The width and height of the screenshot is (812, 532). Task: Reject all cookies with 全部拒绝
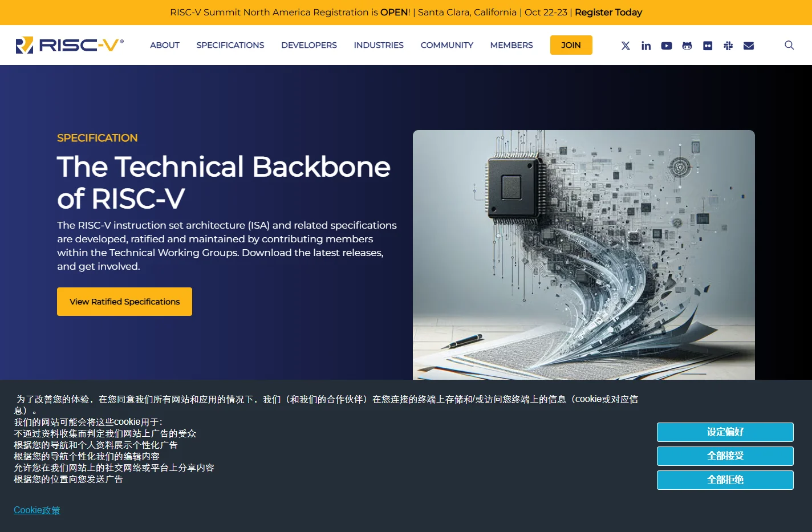pos(725,480)
